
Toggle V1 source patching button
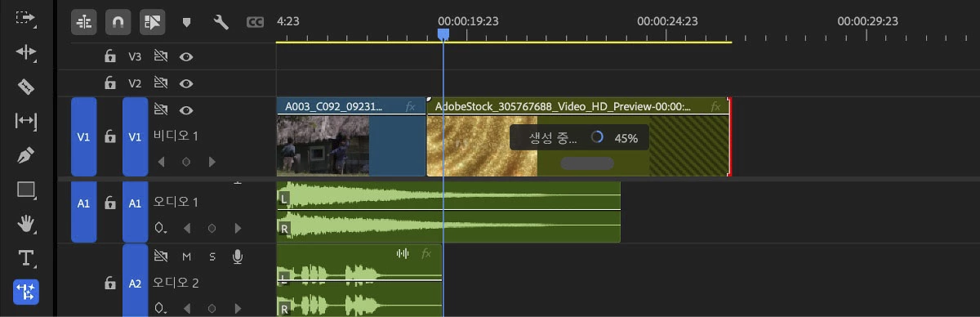point(84,137)
